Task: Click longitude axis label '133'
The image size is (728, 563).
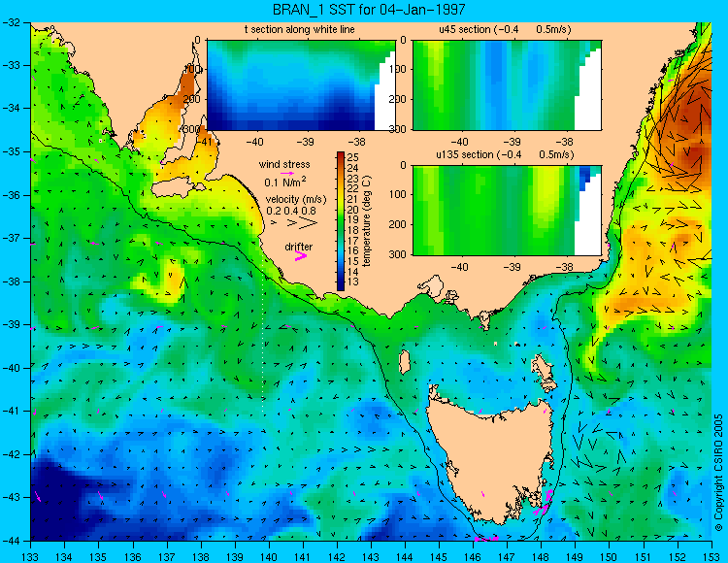Action: pos(31,557)
